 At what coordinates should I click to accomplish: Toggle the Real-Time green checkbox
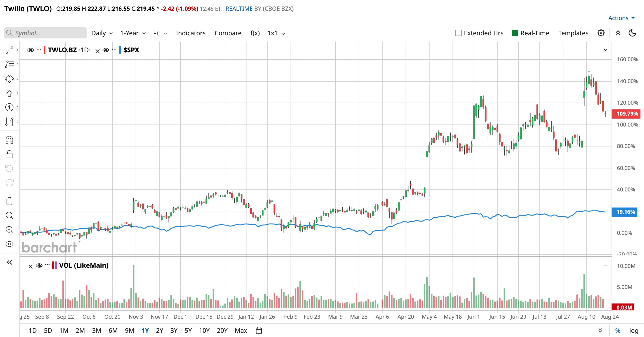(x=515, y=33)
